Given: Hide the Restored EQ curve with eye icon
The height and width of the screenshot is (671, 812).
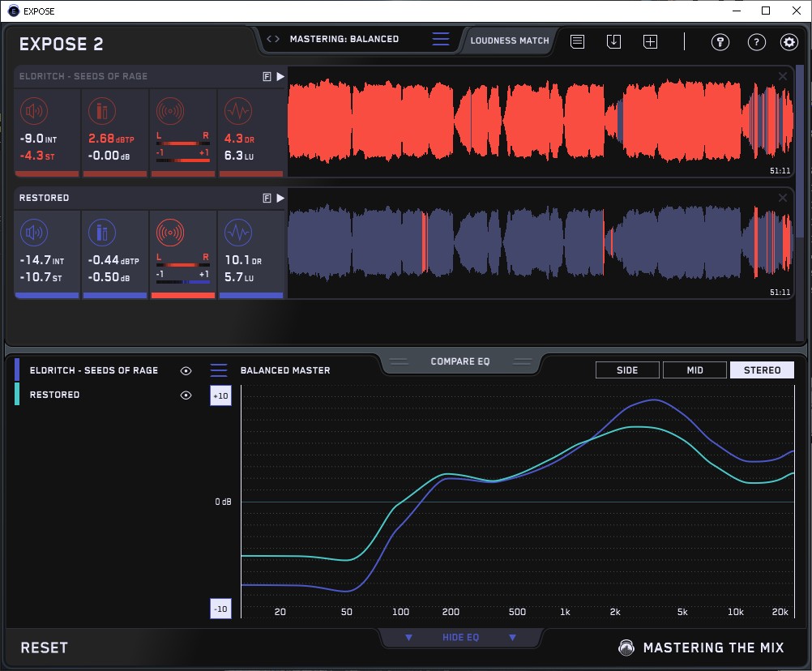Looking at the screenshot, I should click(x=186, y=395).
